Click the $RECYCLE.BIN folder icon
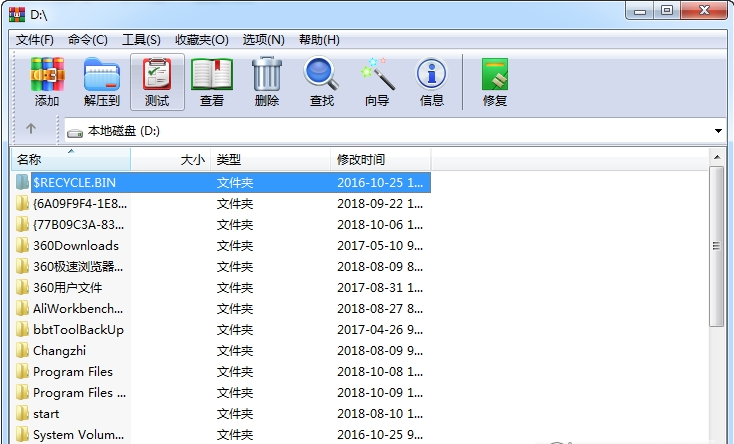 (22, 182)
